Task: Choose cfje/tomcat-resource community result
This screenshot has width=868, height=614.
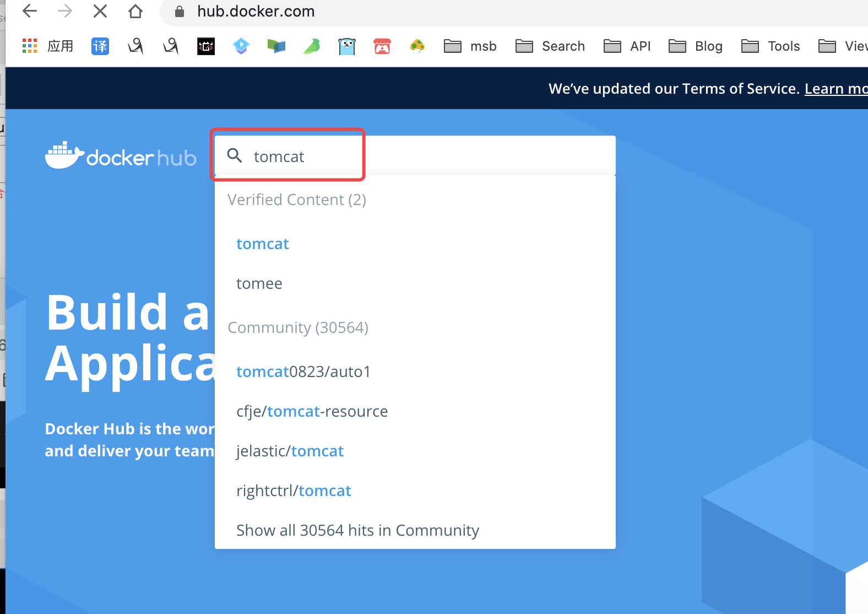Action: coord(312,411)
